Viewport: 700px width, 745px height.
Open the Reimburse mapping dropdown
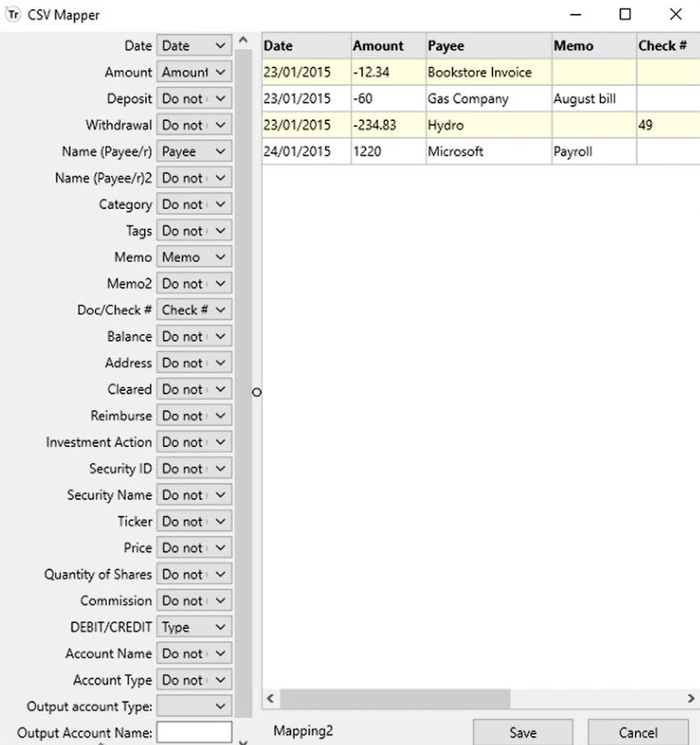[194, 416]
